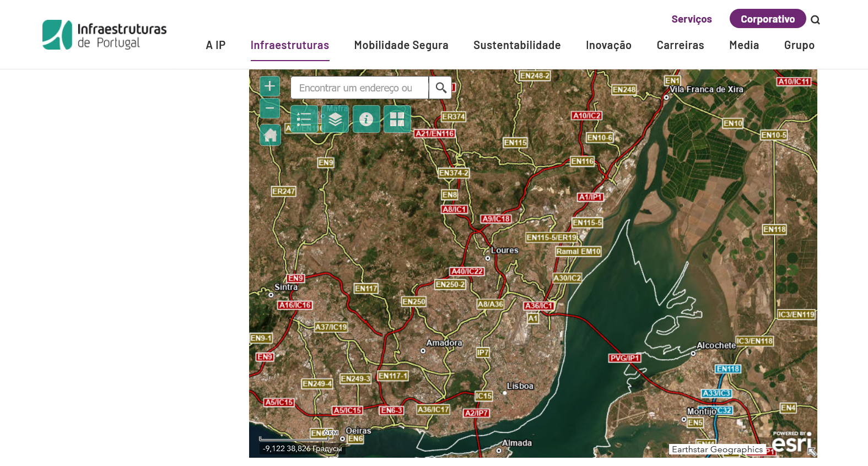Click the A1/IP1 road label
868x466 pixels.
[590, 197]
